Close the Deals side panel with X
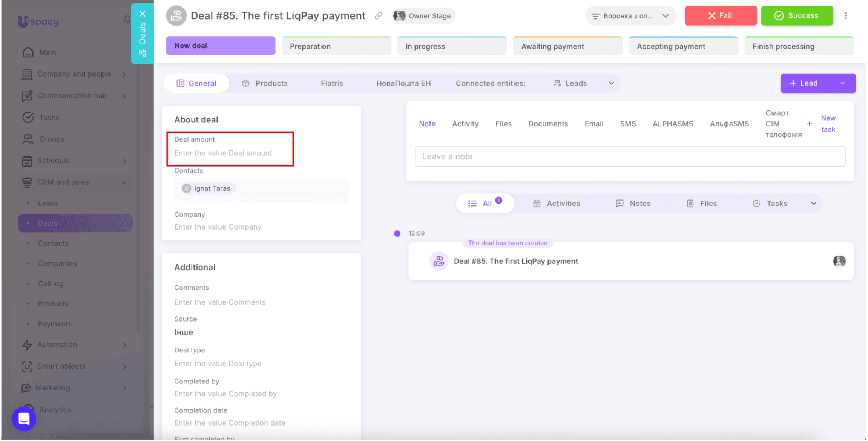The image size is (868, 441). tap(142, 14)
